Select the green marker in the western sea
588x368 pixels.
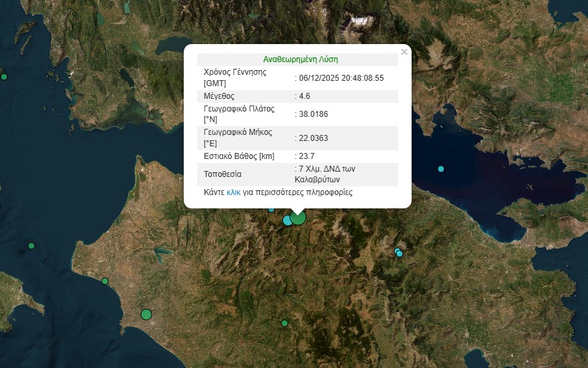(31, 246)
